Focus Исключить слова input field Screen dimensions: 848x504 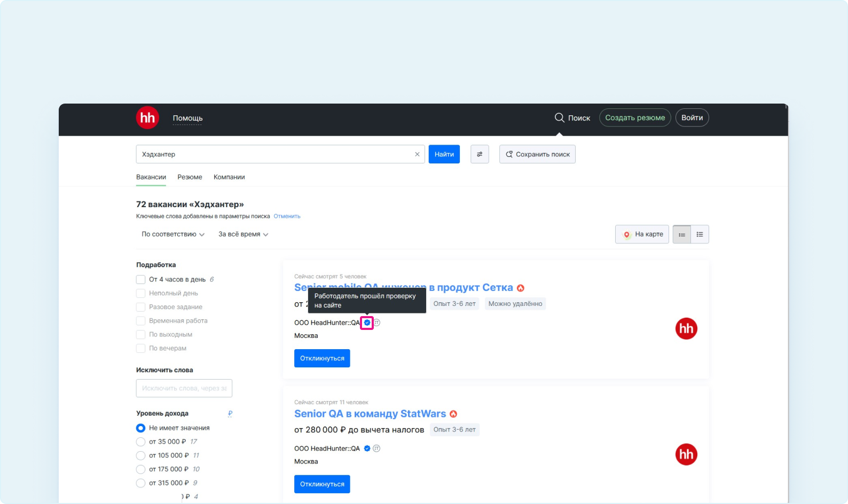coord(184,388)
